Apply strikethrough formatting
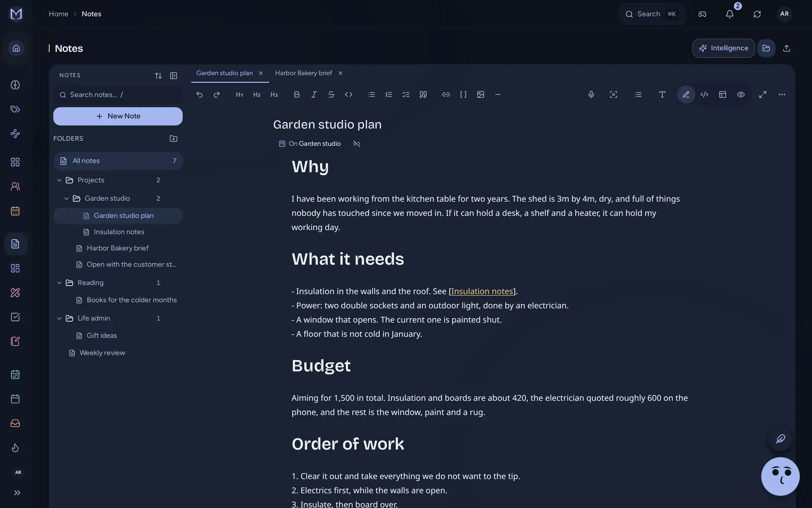Viewport: 812px width, 508px height. pyautogui.click(x=331, y=94)
